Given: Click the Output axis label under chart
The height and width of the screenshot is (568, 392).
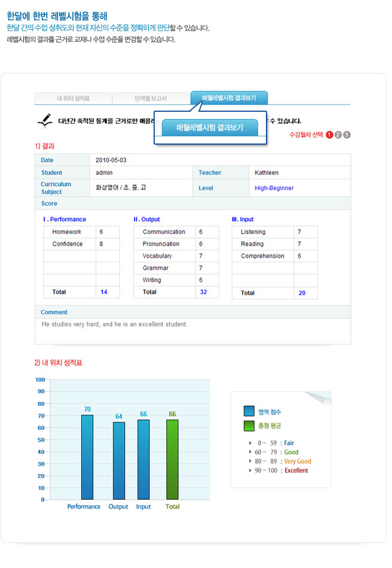Looking at the screenshot, I should pos(118,506).
